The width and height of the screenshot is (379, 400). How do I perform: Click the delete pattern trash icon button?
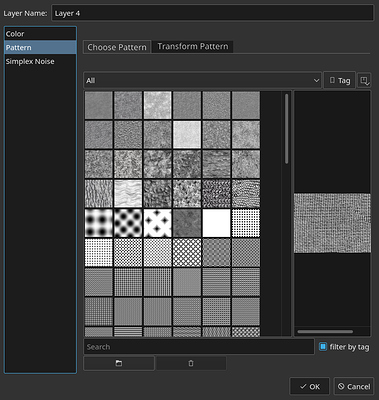pyautogui.click(x=191, y=363)
